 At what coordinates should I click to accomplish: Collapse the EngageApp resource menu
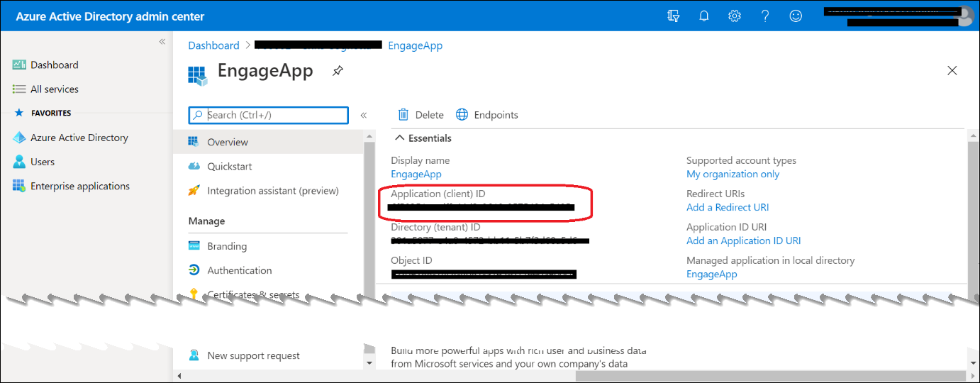pos(363,115)
